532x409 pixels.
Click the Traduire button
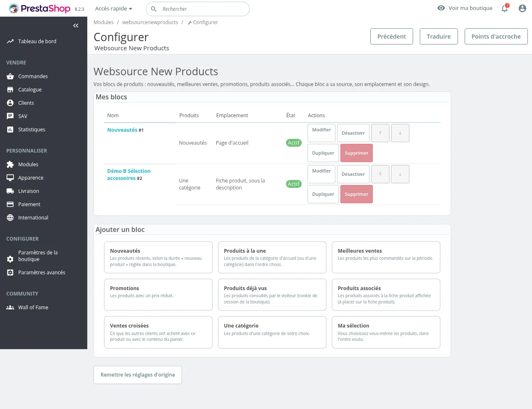438,37
